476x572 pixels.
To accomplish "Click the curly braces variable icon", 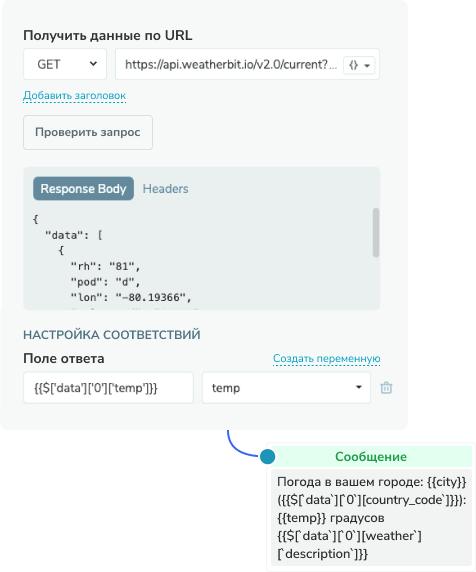I will pos(353,65).
